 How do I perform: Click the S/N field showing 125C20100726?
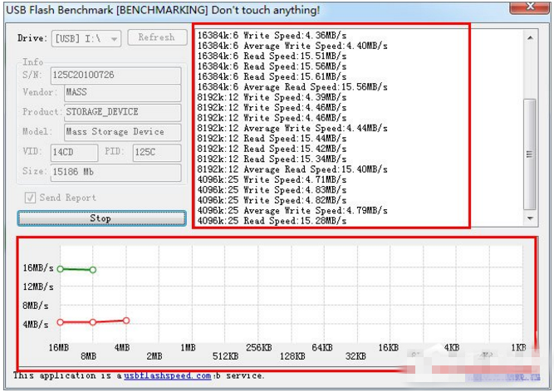tap(116, 76)
